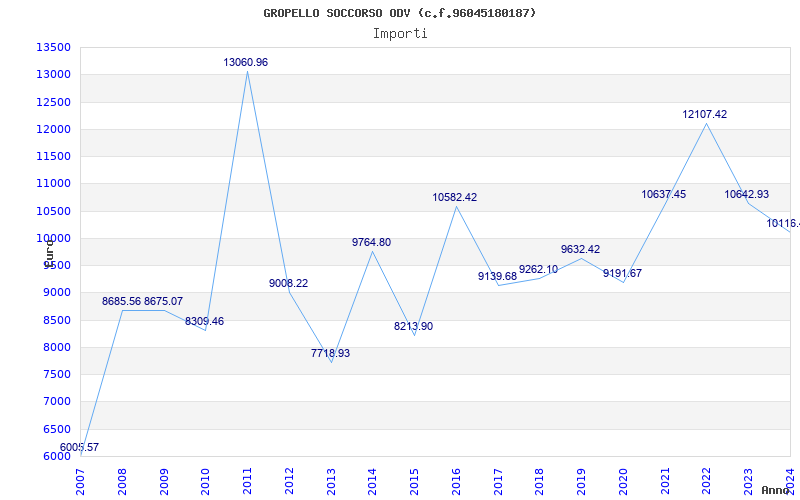The image size is (800, 500).
Task: Click the 2014 x-axis year label
Action: coord(372,482)
